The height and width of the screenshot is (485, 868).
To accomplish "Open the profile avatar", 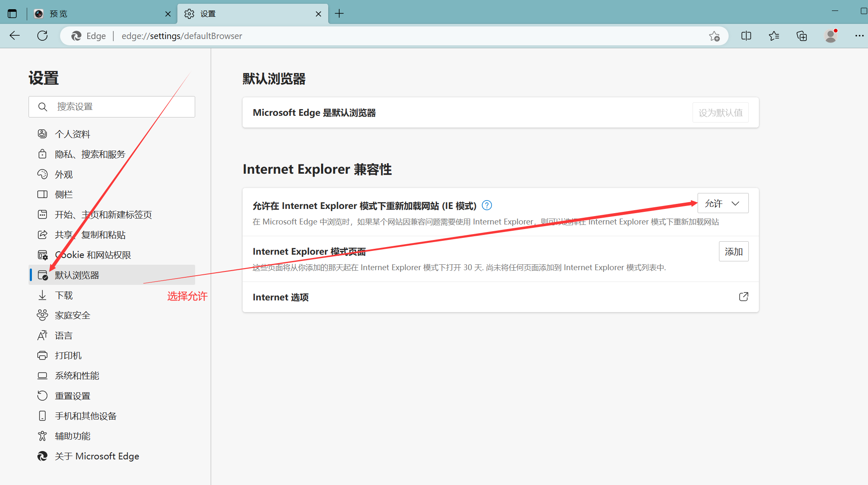I will [831, 36].
